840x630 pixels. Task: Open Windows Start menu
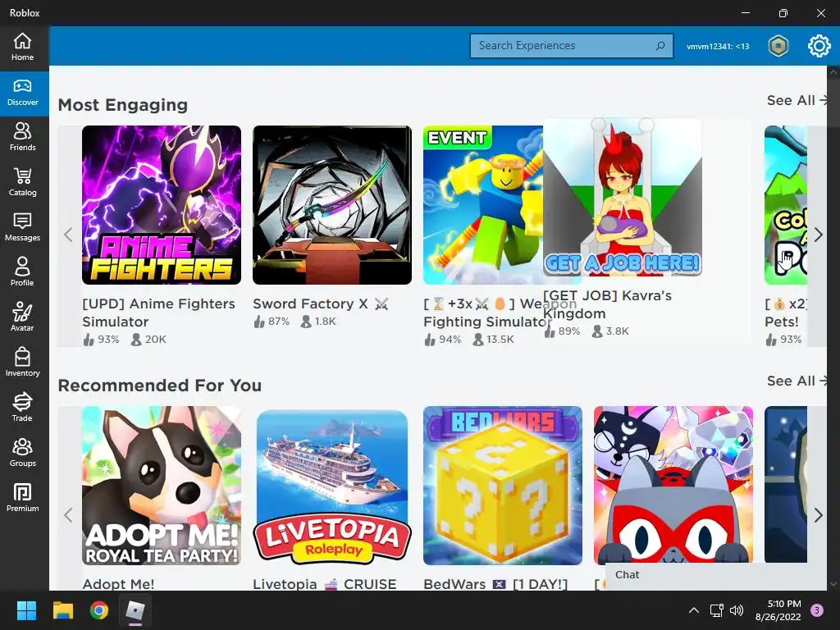[x=26, y=610]
